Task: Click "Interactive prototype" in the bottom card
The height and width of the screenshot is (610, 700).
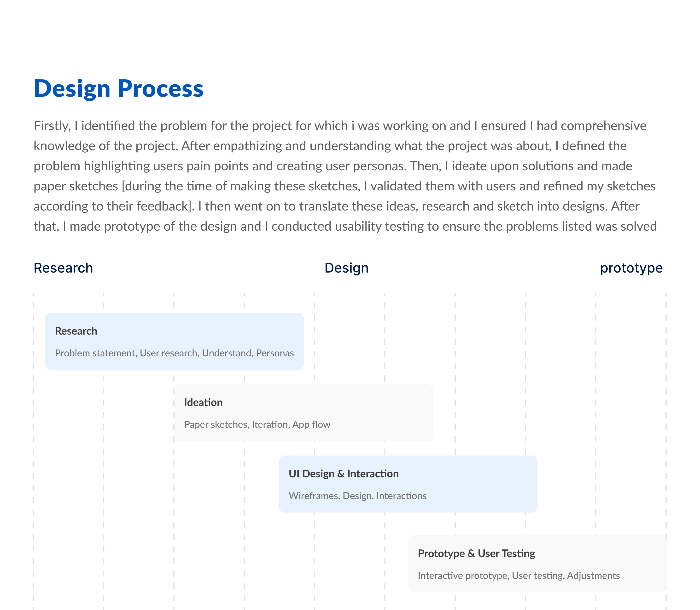Action: click(x=463, y=576)
